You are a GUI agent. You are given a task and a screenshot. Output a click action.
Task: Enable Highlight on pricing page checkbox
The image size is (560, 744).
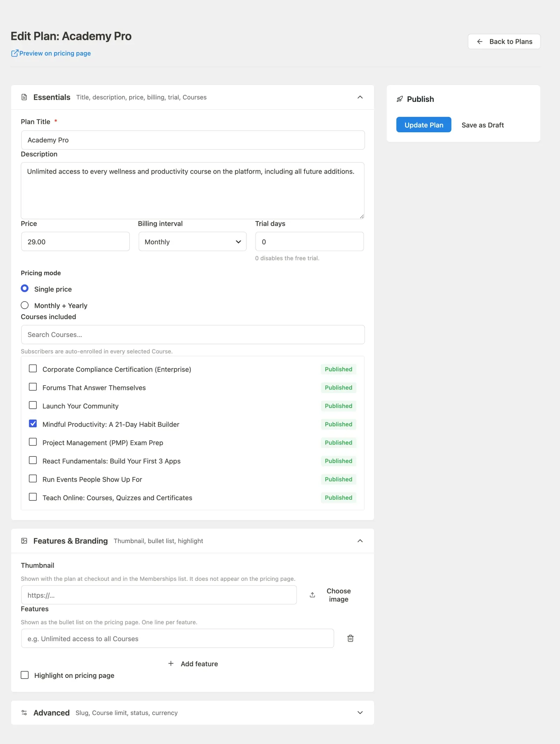pyautogui.click(x=24, y=675)
